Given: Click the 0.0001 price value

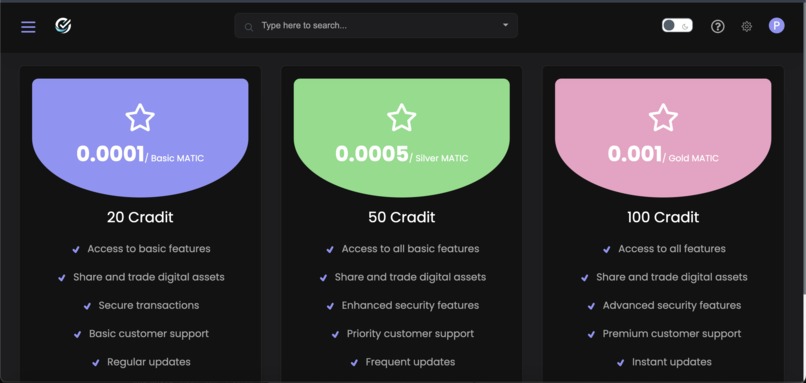Looking at the screenshot, I should pyautogui.click(x=111, y=154).
